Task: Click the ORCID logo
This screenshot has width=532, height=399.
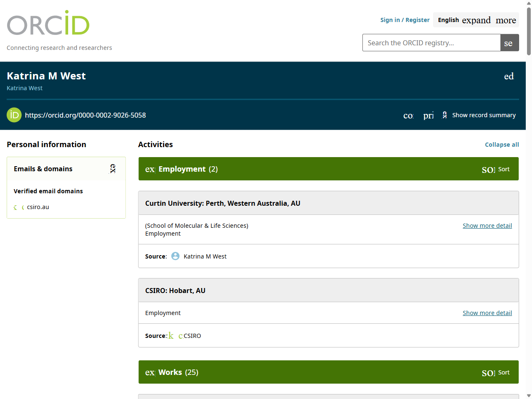Action: pos(48,23)
